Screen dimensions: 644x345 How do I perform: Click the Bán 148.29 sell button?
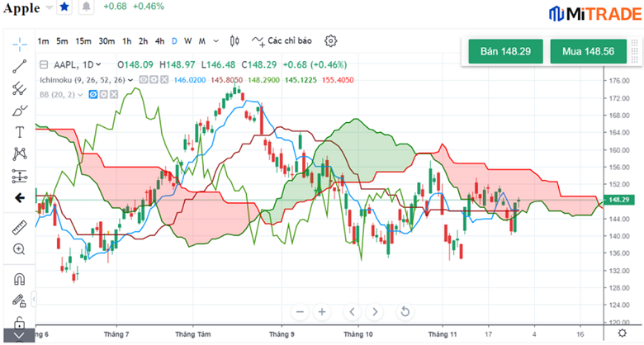click(x=505, y=51)
